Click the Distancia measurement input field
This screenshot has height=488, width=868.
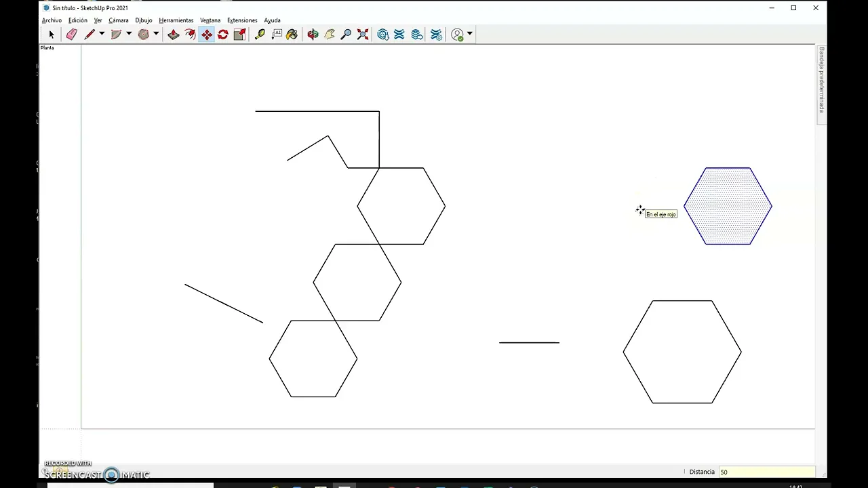pyautogui.click(x=766, y=472)
